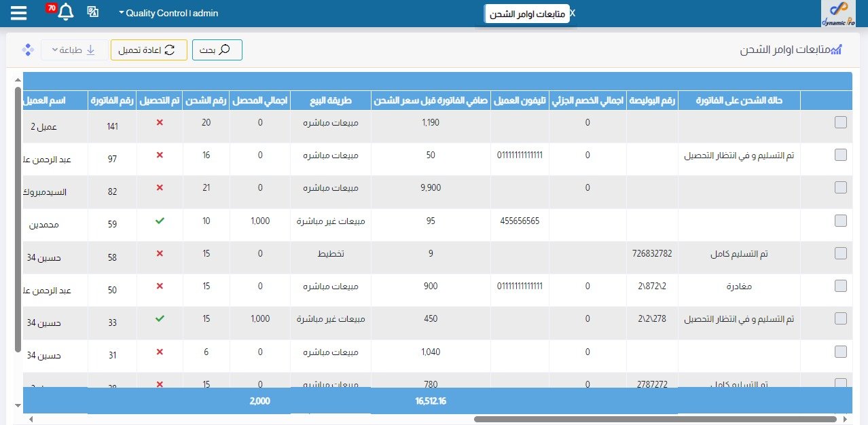The image size is (868, 425).
Task: Check the row box for invoice 50
Action: point(840,286)
